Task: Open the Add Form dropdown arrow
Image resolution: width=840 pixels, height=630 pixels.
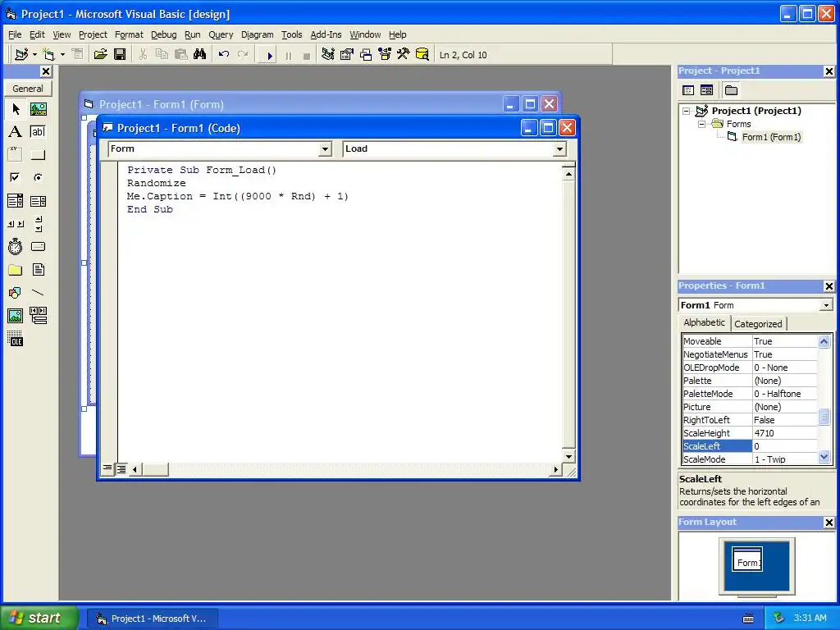Action: click(x=62, y=55)
